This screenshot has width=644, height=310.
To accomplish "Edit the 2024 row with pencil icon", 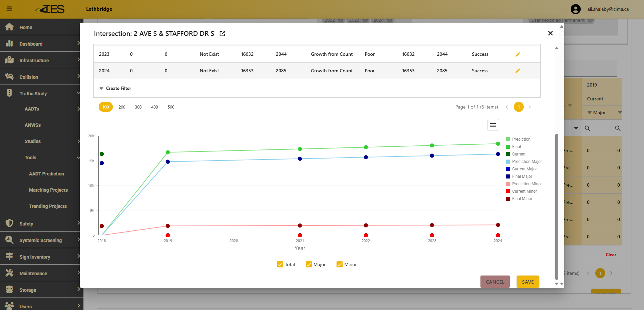I will [x=518, y=71].
